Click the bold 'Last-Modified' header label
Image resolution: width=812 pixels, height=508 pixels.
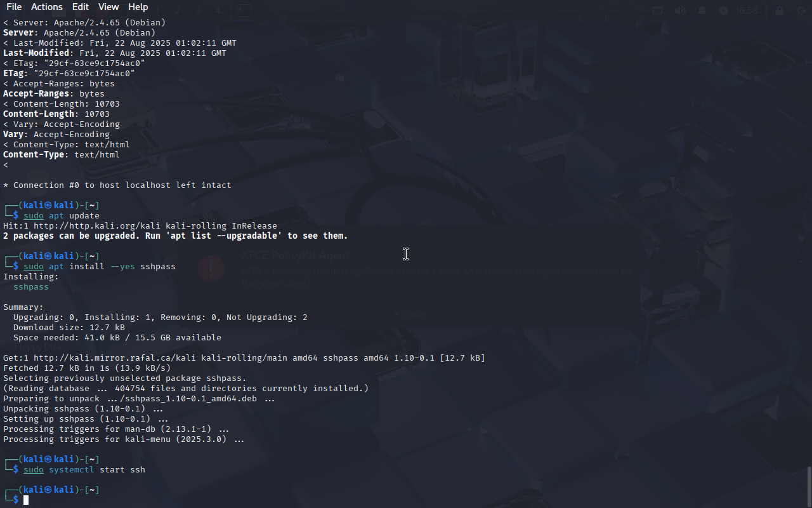point(36,53)
